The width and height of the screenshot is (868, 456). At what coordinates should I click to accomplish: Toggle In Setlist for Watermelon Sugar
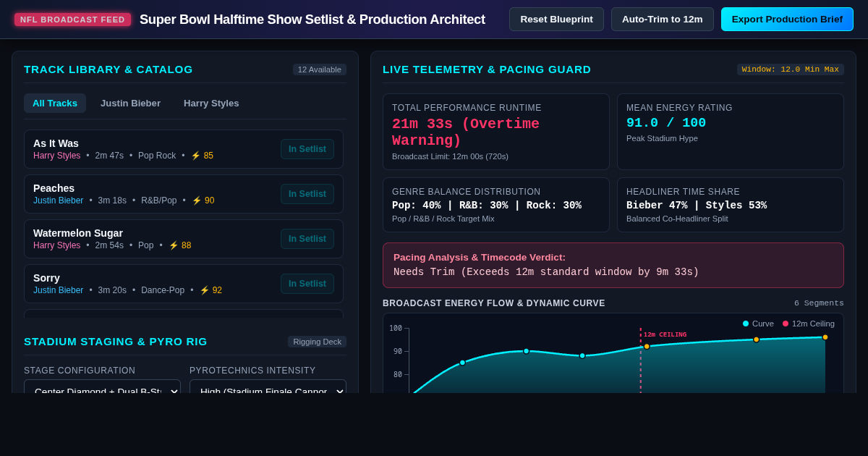point(307,239)
